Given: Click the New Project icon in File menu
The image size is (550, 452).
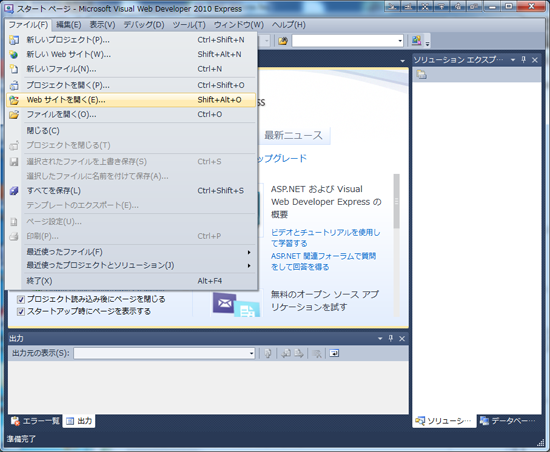Looking at the screenshot, I should coord(14,40).
